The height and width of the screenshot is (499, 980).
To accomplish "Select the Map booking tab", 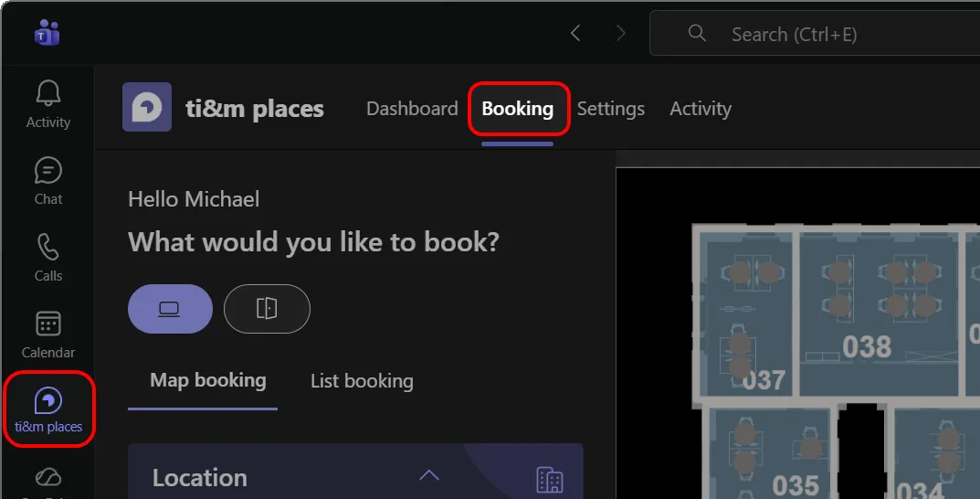I will (x=208, y=380).
